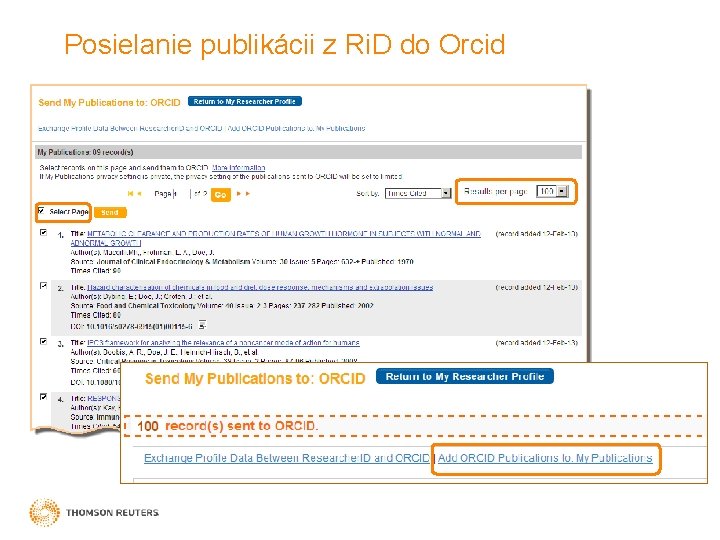720x540 pixels.
Task: Tick the Select Page checkbox
Action: (41, 211)
